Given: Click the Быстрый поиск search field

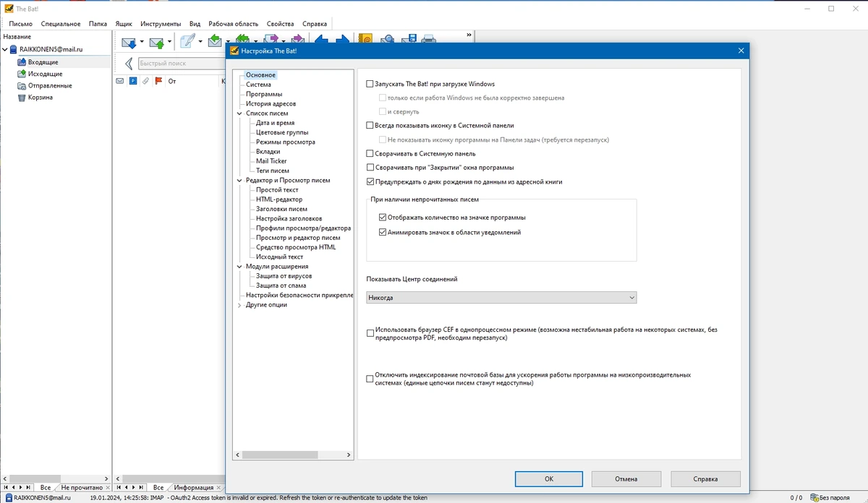Looking at the screenshot, I should pos(180,64).
